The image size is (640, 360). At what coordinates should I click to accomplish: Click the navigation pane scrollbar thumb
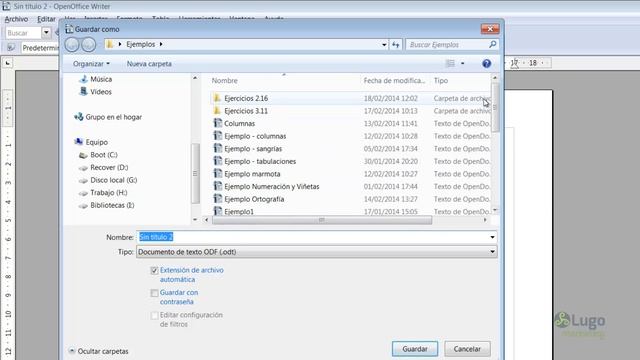point(195,173)
